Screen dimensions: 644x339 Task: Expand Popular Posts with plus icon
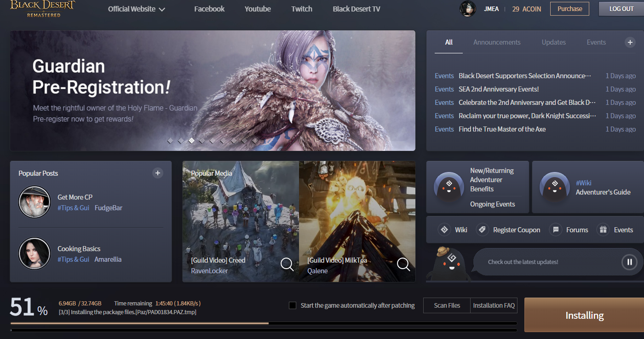pyautogui.click(x=158, y=173)
